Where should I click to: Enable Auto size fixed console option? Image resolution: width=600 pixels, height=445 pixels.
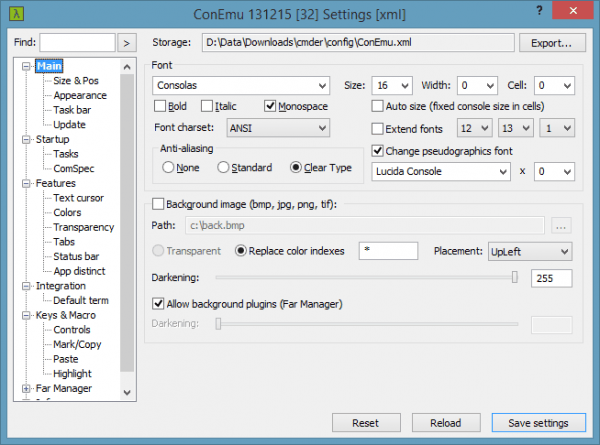pyautogui.click(x=378, y=106)
